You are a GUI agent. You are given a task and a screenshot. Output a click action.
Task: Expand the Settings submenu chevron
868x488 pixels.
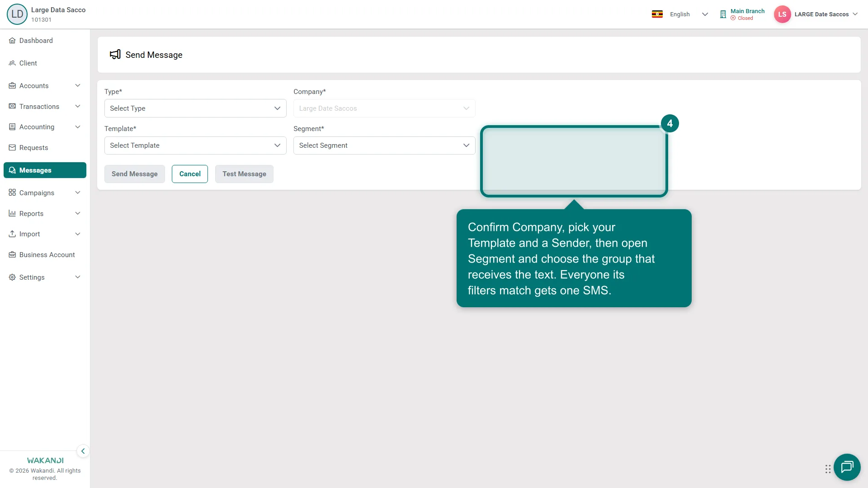(x=78, y=277)
